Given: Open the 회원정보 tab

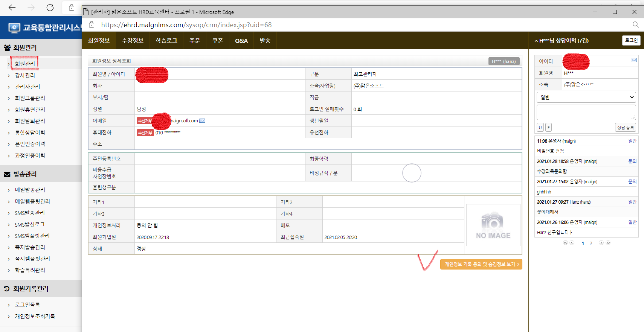Looking at the screenshot, I should (99, 41).
